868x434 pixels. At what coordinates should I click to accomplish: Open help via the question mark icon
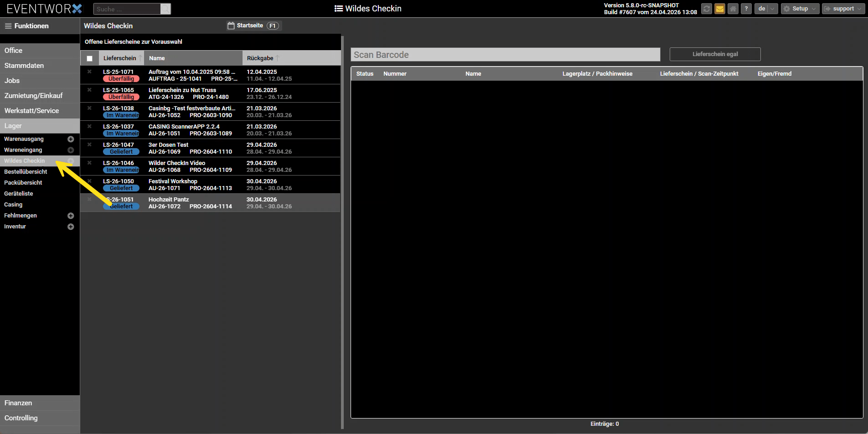(746, 9)
